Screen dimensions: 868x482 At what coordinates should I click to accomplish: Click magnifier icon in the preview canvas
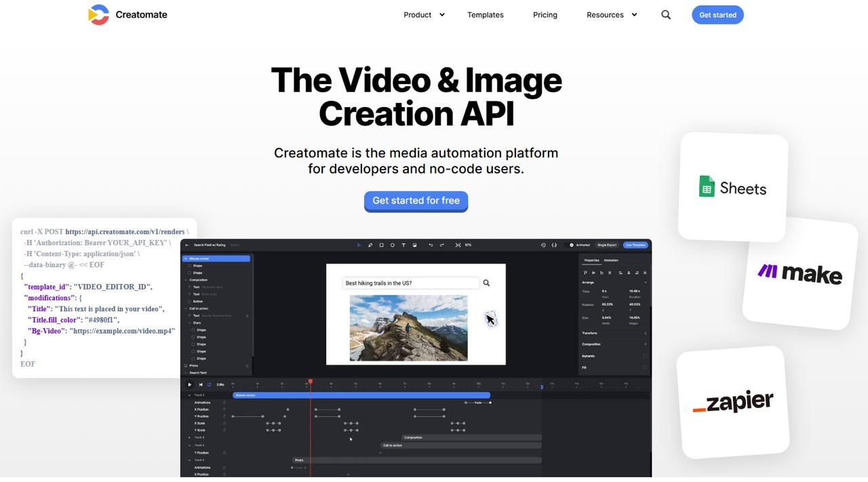point(486,283)
